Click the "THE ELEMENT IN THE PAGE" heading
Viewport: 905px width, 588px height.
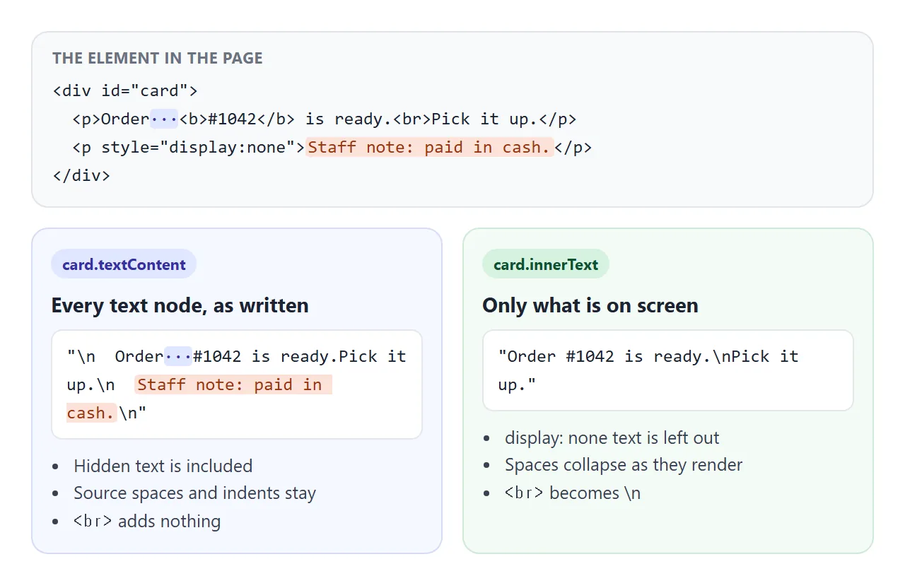[x=158, y=58]
